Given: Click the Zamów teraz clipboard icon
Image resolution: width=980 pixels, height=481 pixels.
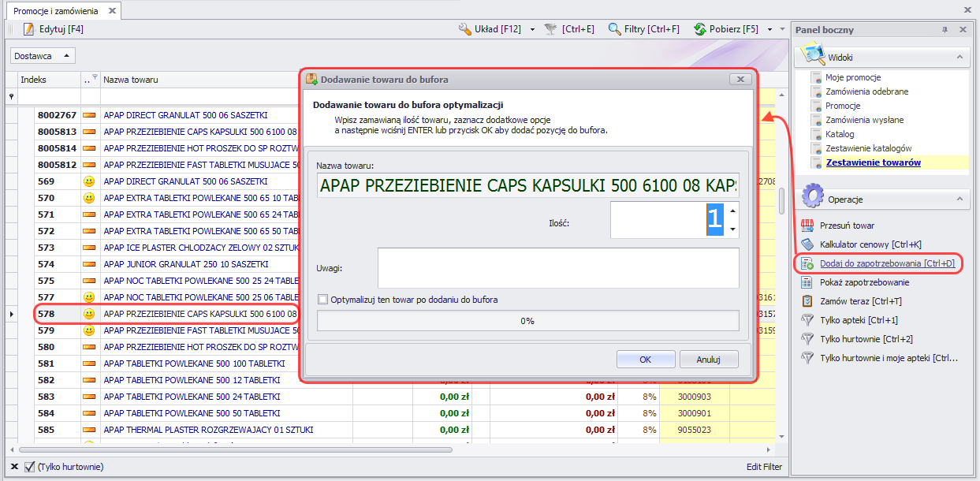Looking at the screenshot, I should 807,301.
